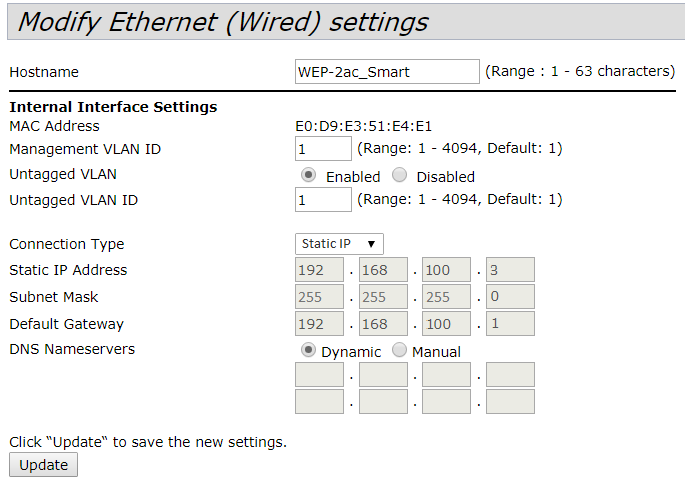The height and width of the screenshot is (488, 685).
Task: Click last octet of the first DNS nameserver
Action: pos(510,375)
